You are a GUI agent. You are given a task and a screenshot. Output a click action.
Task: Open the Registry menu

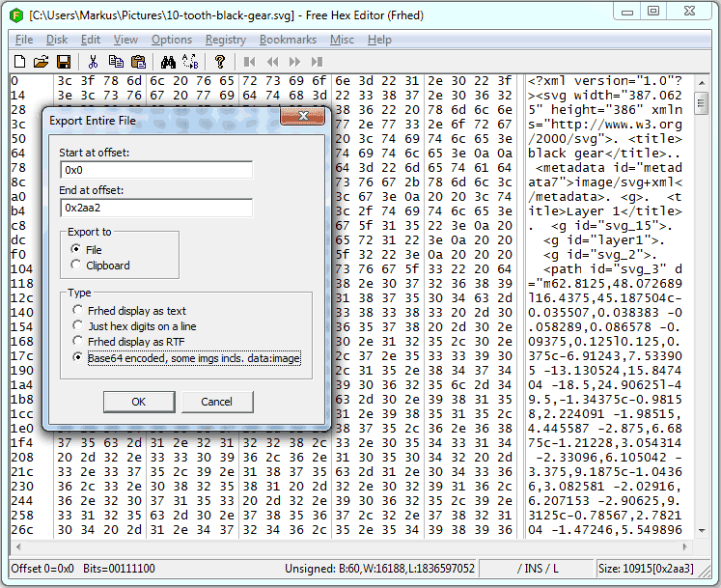225,40
